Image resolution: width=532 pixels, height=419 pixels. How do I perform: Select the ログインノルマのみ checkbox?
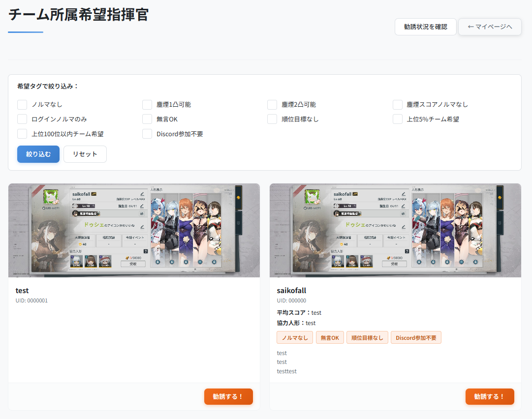[22, 119]
